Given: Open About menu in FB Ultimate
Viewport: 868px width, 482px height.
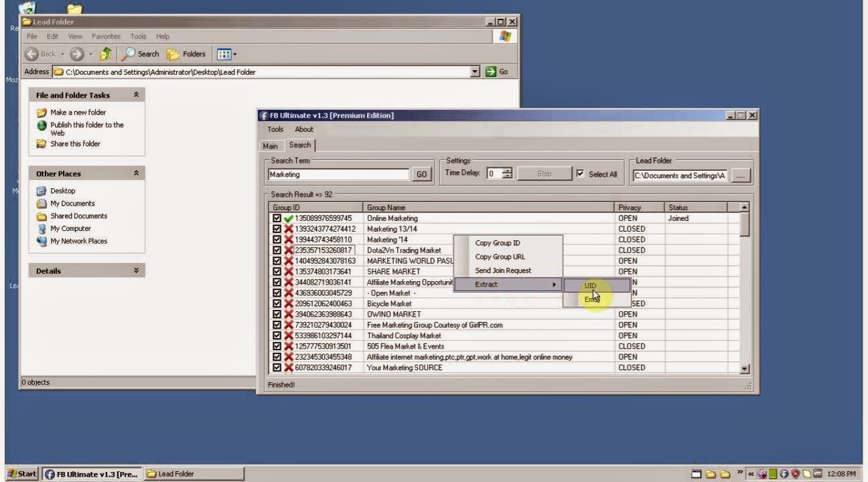Looking at the screenshot, I should 304,129.
